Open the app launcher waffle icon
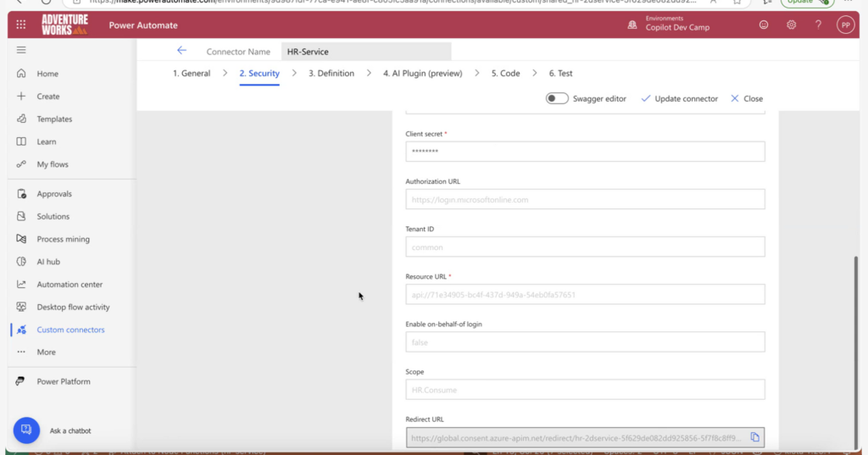Viewport: 868px width, 455px height. [21, 25]
